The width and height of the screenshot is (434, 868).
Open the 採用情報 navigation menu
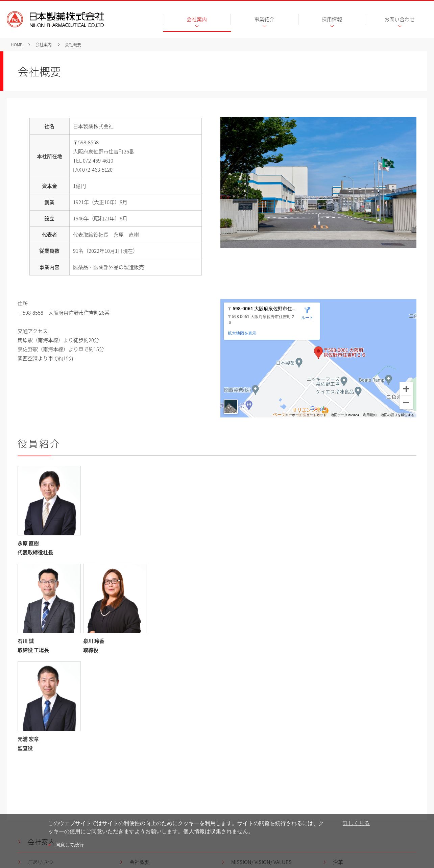(332, 19)
